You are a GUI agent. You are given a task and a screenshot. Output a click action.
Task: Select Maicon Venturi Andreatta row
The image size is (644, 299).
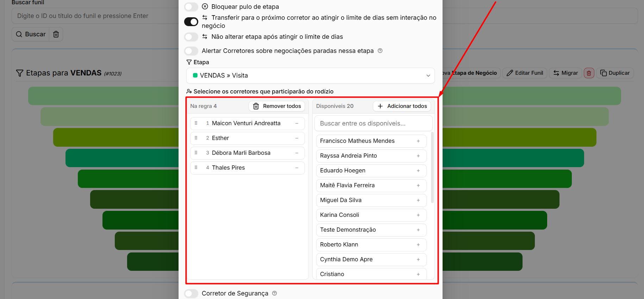pos(247,123)
